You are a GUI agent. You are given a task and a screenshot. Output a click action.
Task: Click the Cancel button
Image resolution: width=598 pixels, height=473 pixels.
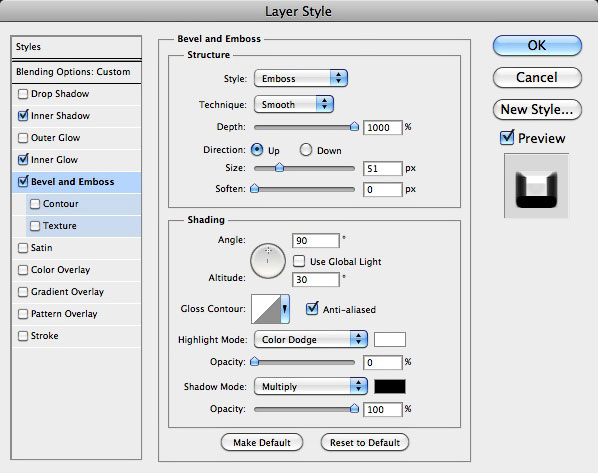[537, 77]
